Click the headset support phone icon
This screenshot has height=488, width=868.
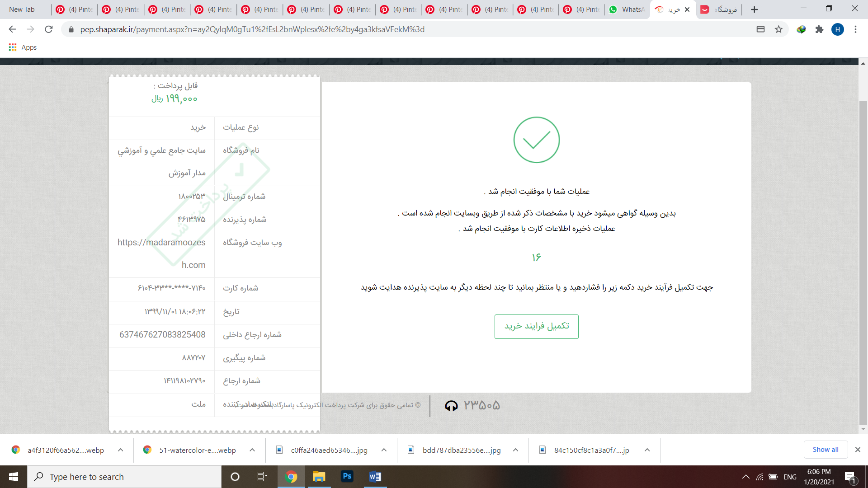451,406
